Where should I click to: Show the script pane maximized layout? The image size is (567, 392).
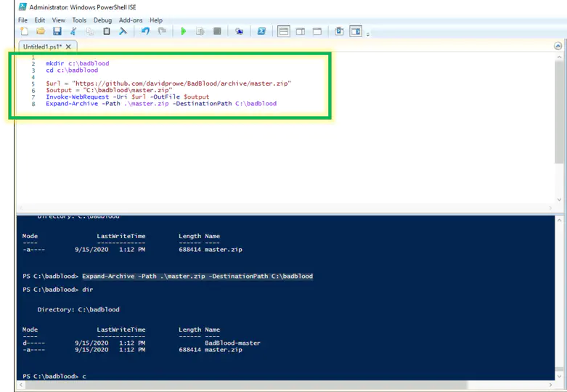coord(317,31)
